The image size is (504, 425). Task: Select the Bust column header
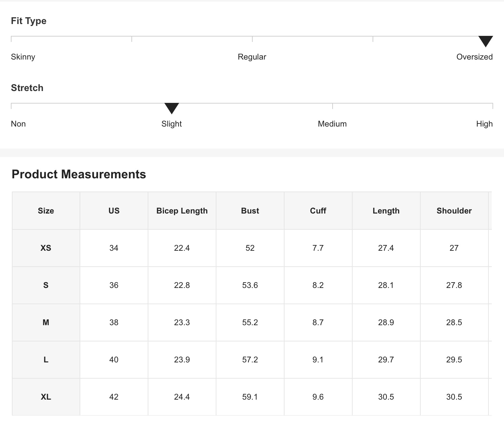click(250, 211)
